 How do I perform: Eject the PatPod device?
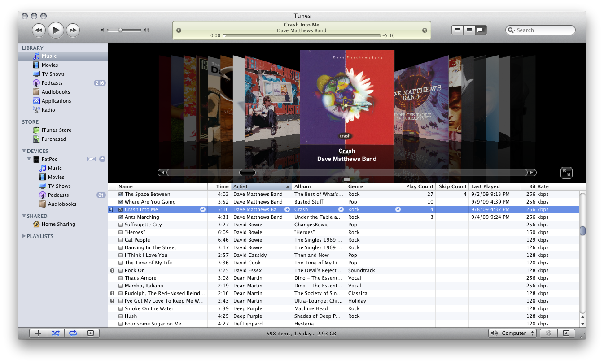102,159
